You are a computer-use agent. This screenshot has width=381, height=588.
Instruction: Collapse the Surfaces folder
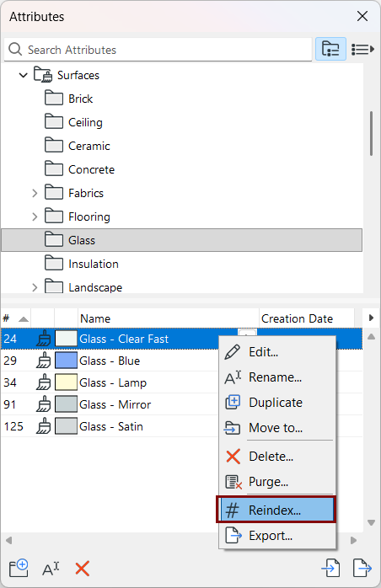tap(24, 75)
